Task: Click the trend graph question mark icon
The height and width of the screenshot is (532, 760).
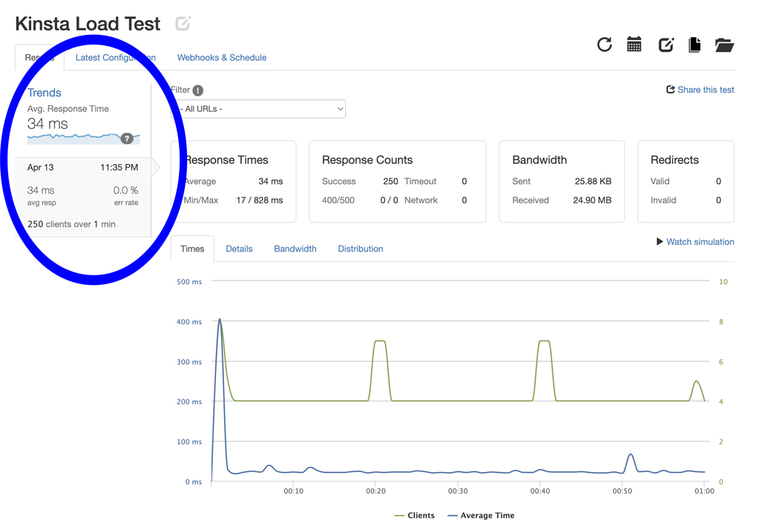Action: click(126, 139)
